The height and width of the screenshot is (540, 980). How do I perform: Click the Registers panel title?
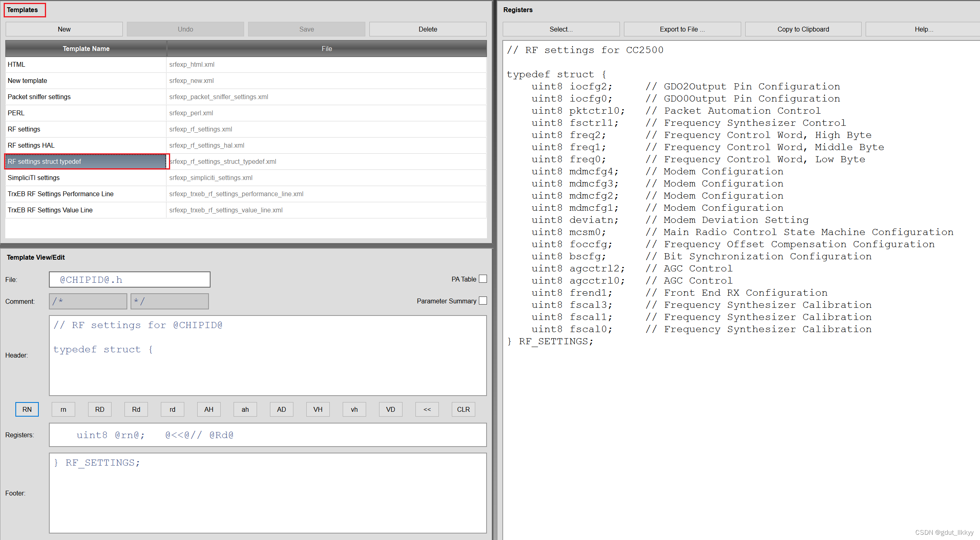518,10
